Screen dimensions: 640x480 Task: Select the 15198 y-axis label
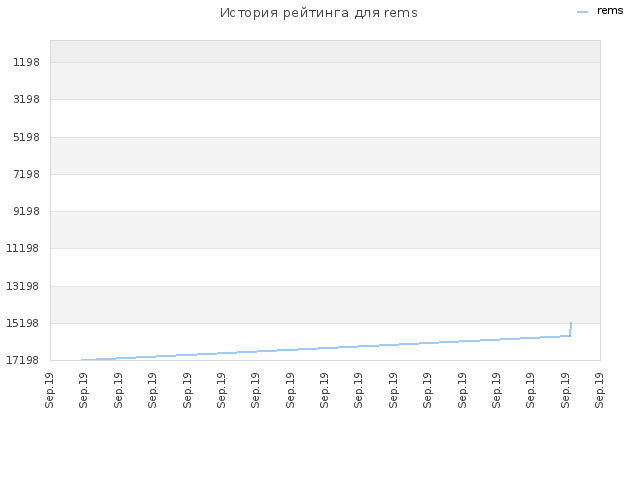click(x=23, y=323)
